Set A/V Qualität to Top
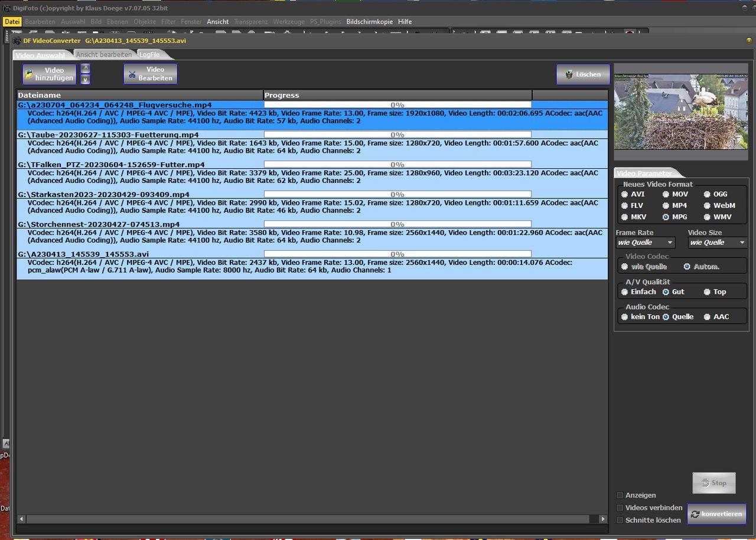This screenshot has width=756, height=540. coord(707,292)
